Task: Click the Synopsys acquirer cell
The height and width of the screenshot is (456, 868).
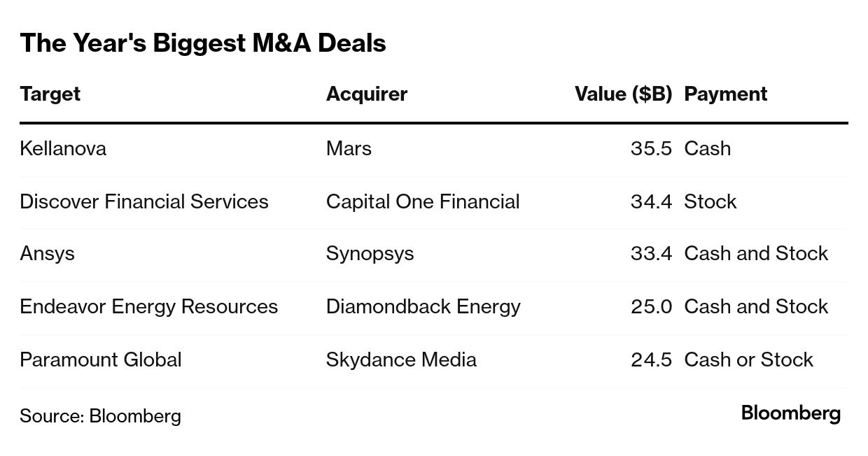Action: point(370,253)
